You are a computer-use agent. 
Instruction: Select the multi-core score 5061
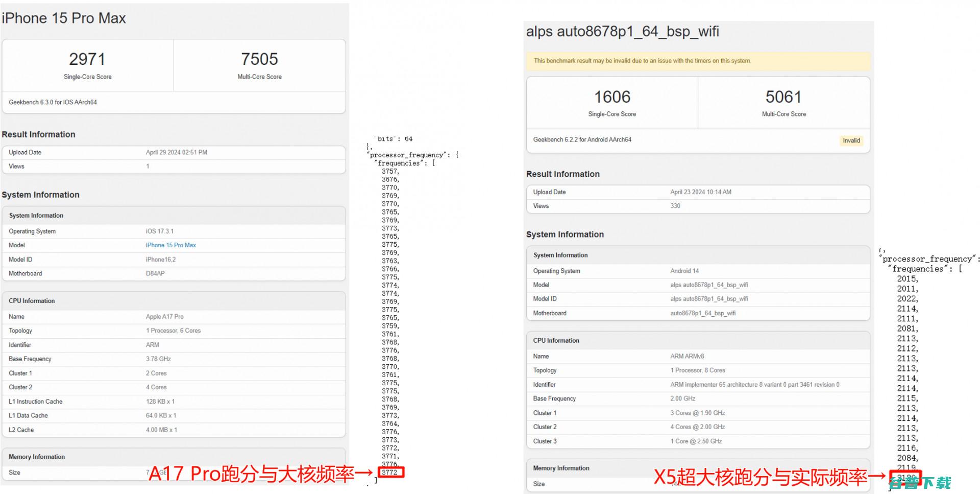pyautogui.click(x=783, y=97)
